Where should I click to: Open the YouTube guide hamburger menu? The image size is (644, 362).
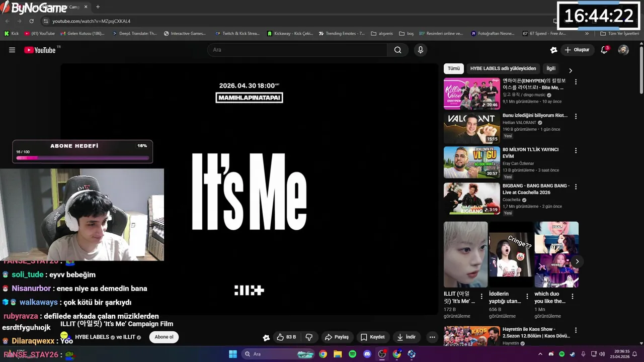click(12, 50)
